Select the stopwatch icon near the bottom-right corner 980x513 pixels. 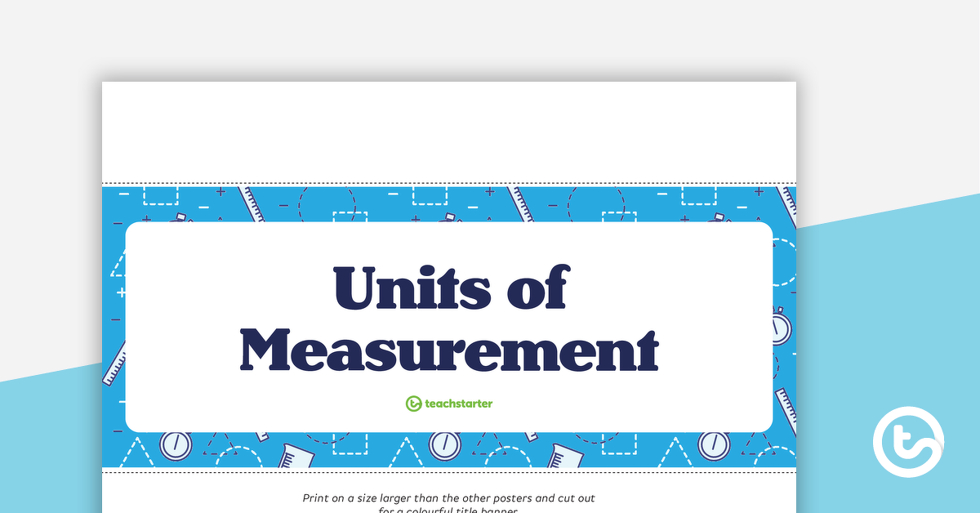713,445
